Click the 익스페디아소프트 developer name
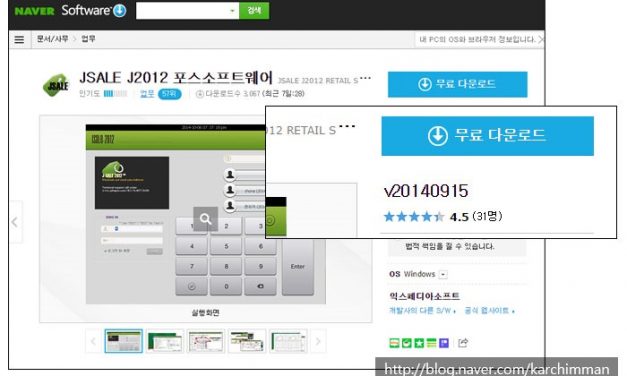Image resolution: width=627 pixels, height=376 pixels. pos(424,296)
